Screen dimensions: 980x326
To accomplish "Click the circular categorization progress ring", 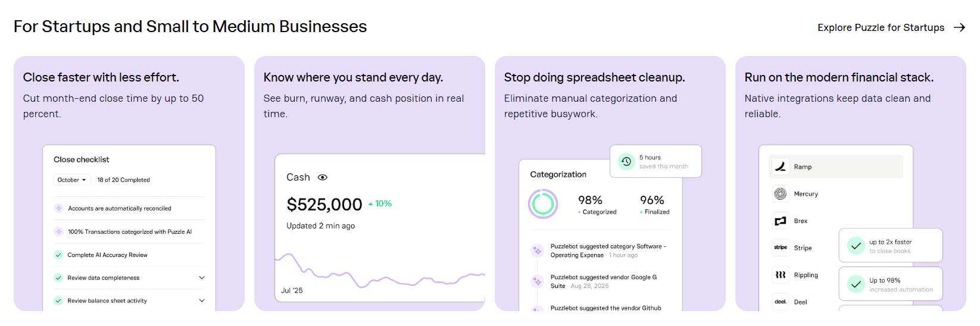I will [543, 204].
